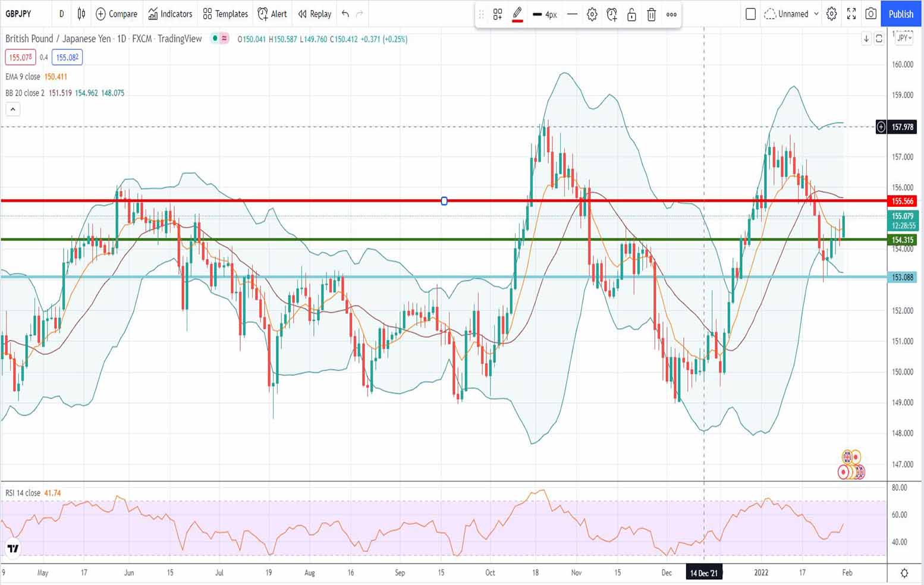Click the 155.07 sell price box
The width and height of the screenshot is (924, 585).
click(21, 57)
